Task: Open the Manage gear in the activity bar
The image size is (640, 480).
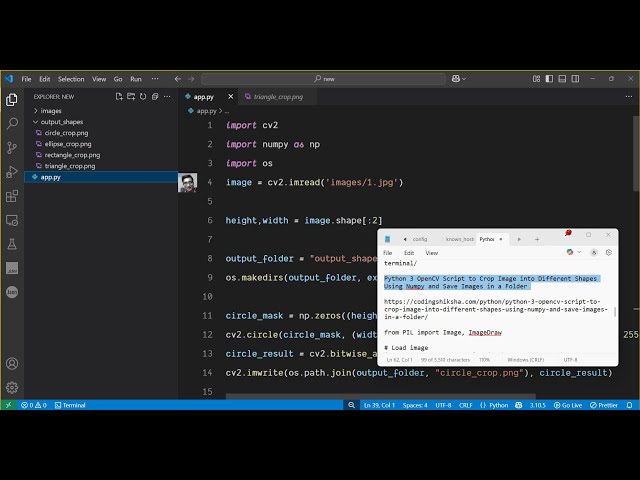Action: (12, 387)
